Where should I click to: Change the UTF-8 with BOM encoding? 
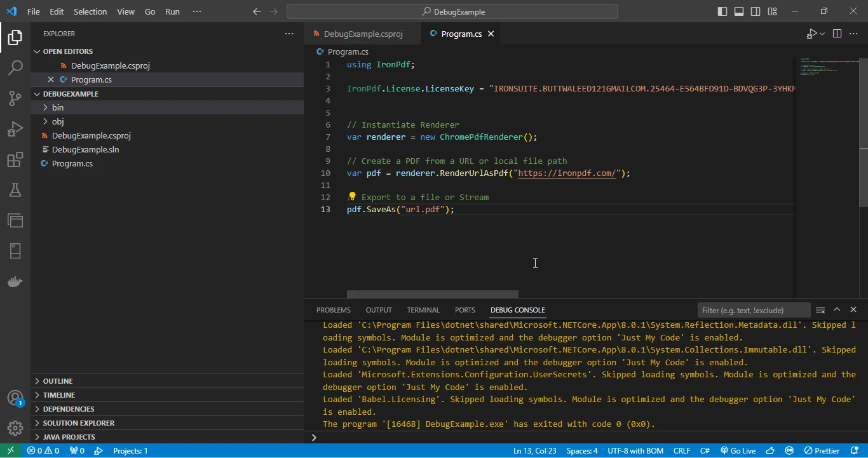pos(635,451)
